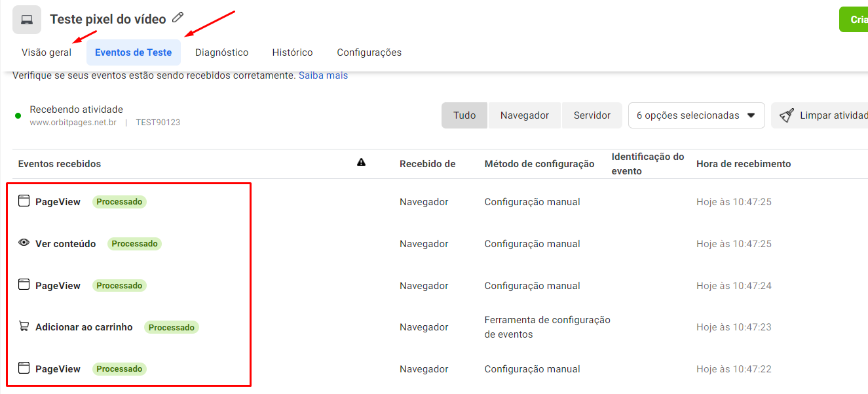Click the warning triangle column icon
Image resolution: width=868 pixels, height=394 pixels.
[x=361, y=163]
